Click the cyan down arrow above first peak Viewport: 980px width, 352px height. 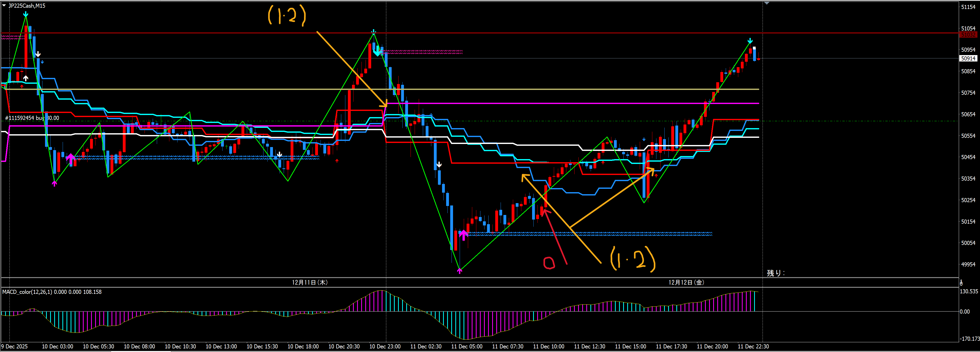click(26, 15)
